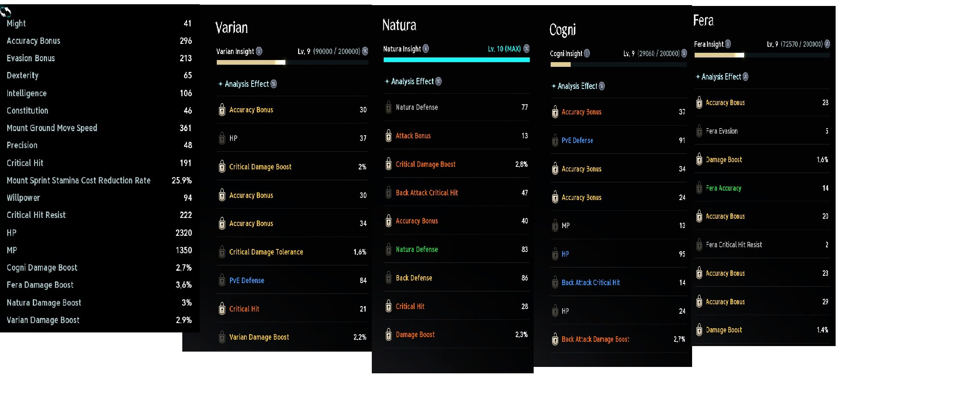Select the Critical Hit Resist stat row

(x=99, y=215)
